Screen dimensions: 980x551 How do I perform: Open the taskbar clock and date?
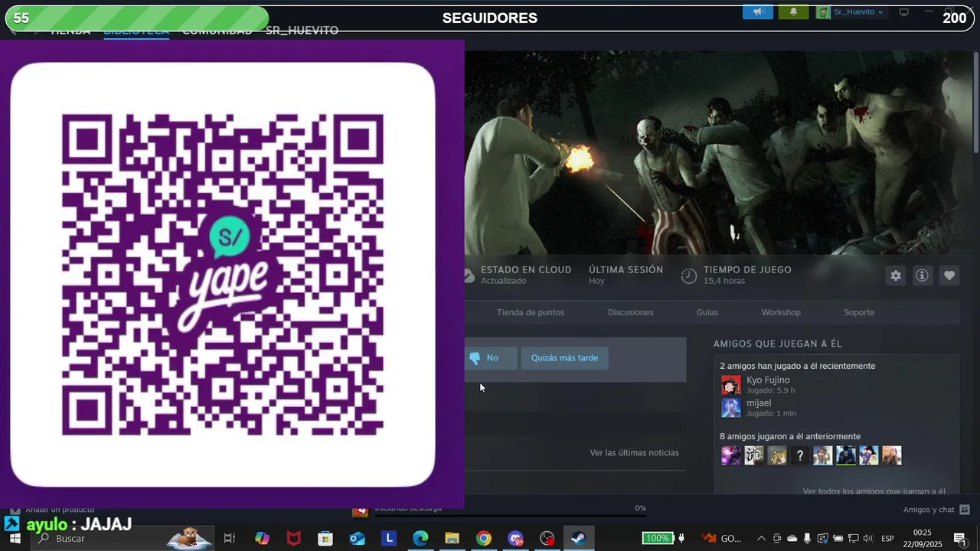(x=923, y=539)
